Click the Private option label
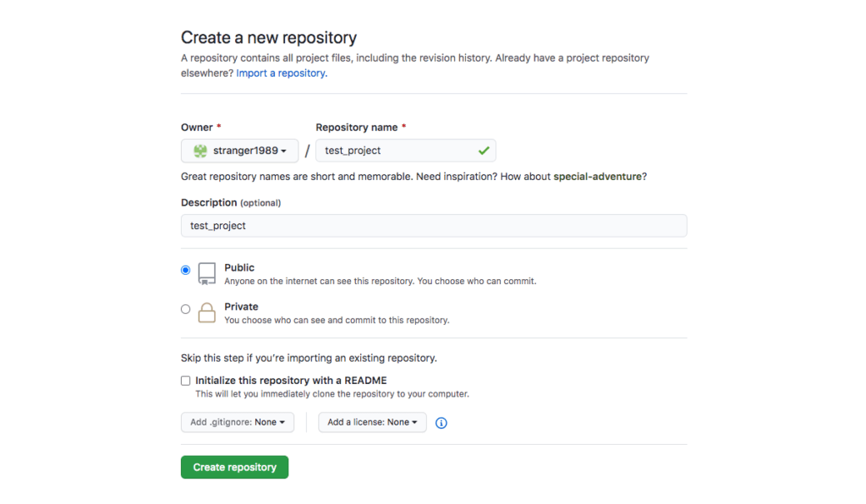 point(241,307)
